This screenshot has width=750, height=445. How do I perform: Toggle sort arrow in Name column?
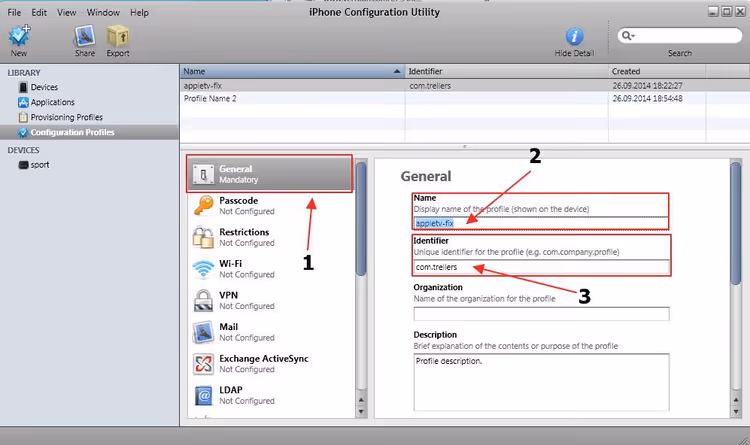point(397,71)
